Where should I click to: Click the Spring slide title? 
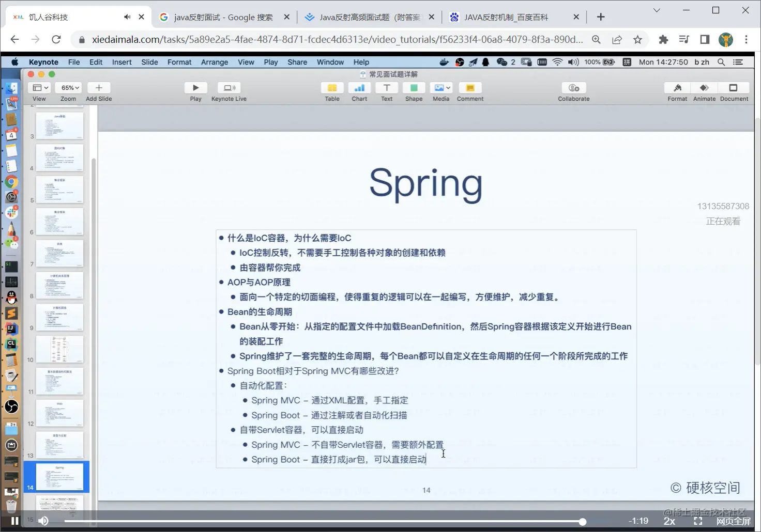coord(426,184)
